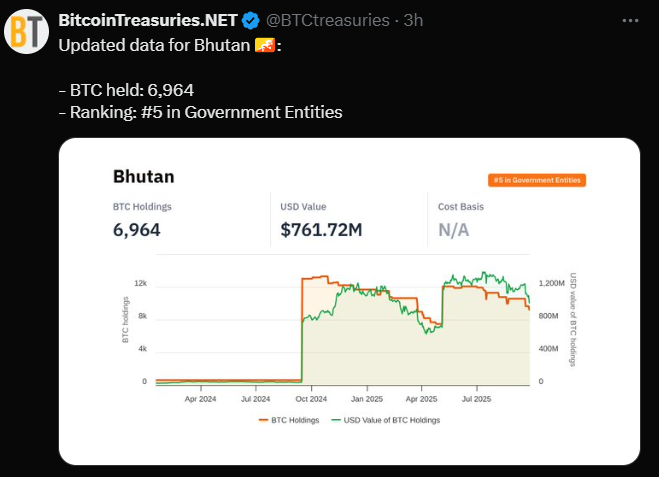Image resolution: width=659 pixels, height=477 pixels.
Task: Click the blue verified checkmark badge
Action: 251,20
